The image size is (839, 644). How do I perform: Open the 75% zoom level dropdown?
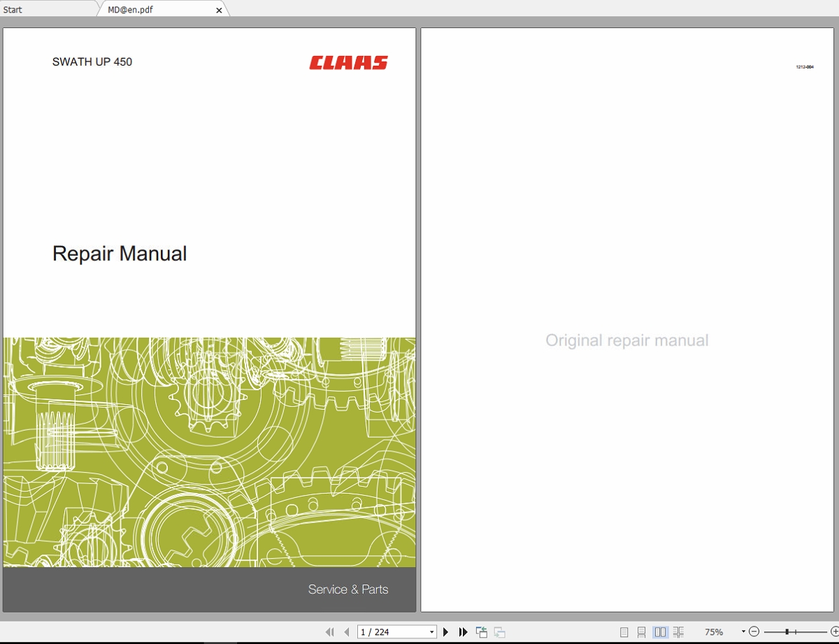pos(743,631)
